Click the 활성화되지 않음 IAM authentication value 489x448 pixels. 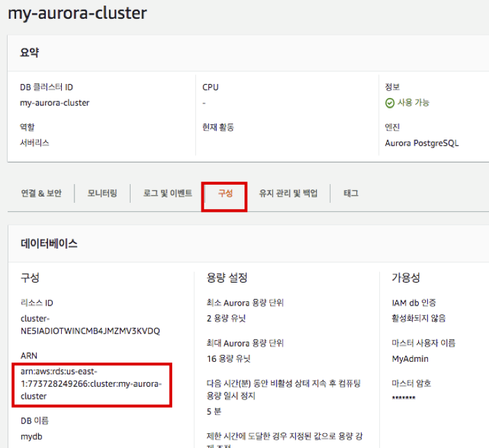coord(419,319)
